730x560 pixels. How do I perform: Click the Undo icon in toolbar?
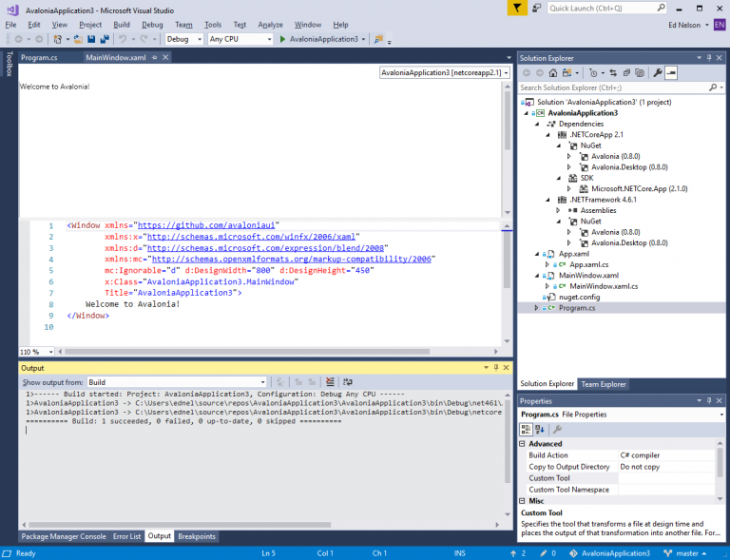point(123,39)
